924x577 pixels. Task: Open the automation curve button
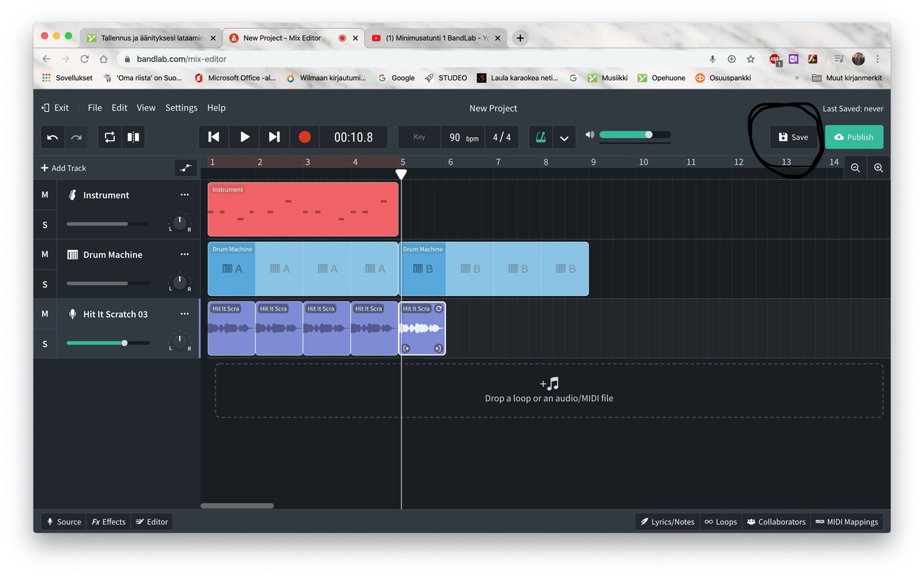point(186,168)
